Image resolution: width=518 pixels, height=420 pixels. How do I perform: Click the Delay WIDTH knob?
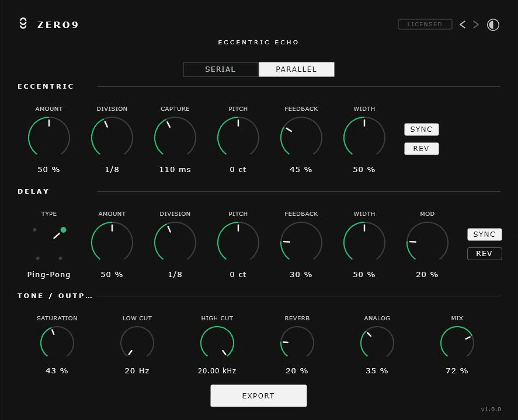click(364, 242)
